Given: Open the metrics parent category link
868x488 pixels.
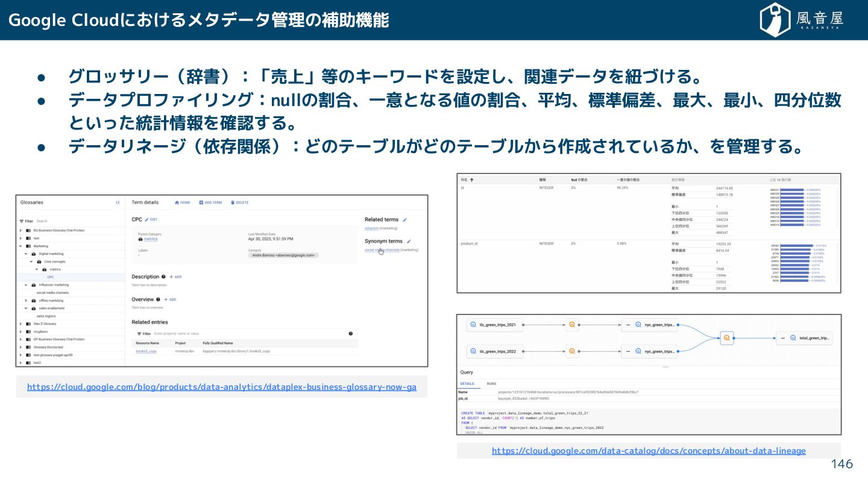Looking at the screenshot, I should point(151,239).
